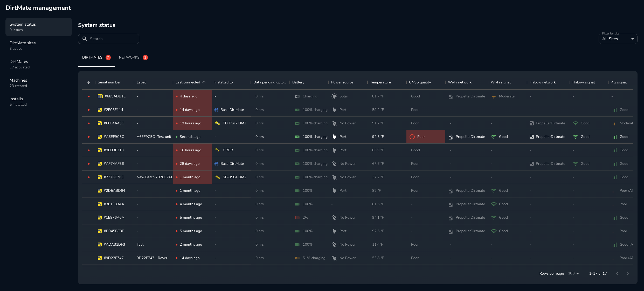Sort by the Wi-Fi signal column header

pos(501,82)
